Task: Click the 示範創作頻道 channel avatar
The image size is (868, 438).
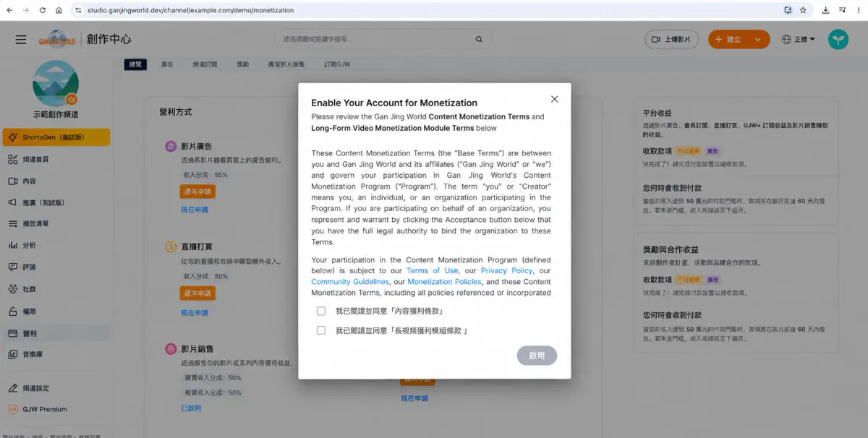Action: [56, 83]
